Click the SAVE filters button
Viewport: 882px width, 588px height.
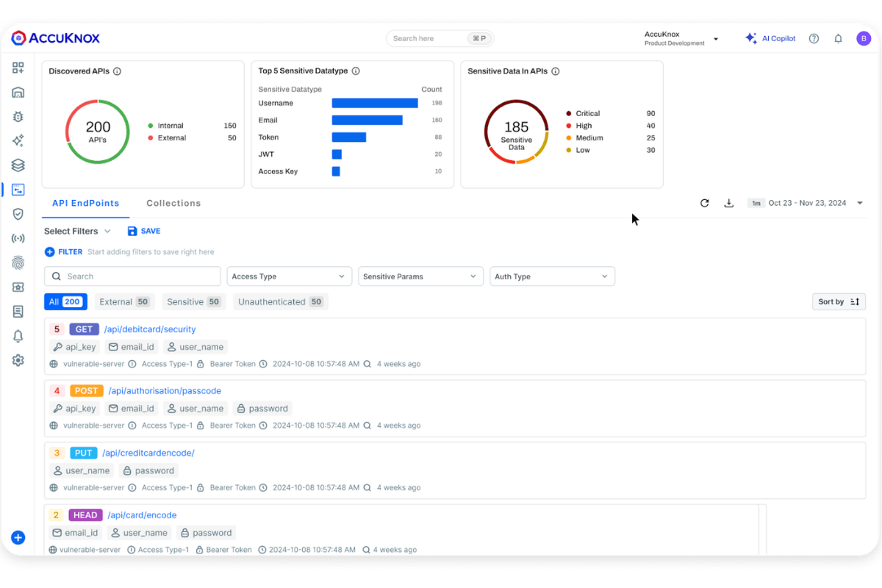tap(144, 231)
